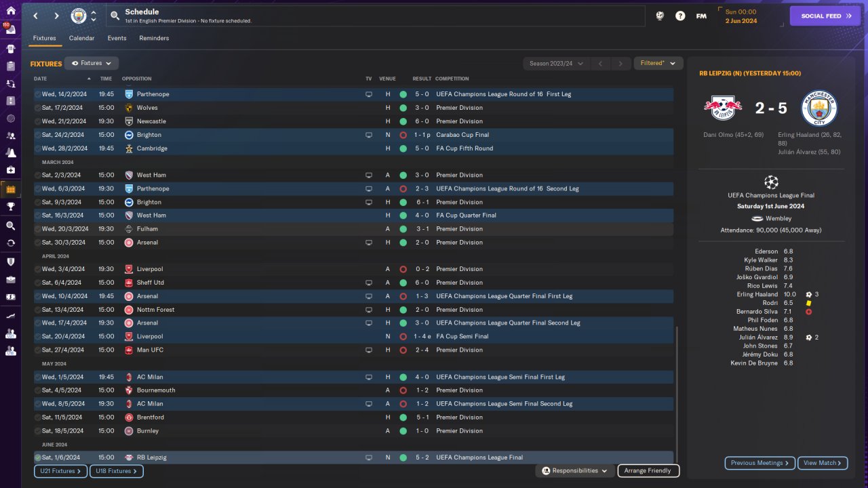The width and height of the screenshot is (868, 488).
Task: Switch to the Events tab
Action: click(117, 38)
